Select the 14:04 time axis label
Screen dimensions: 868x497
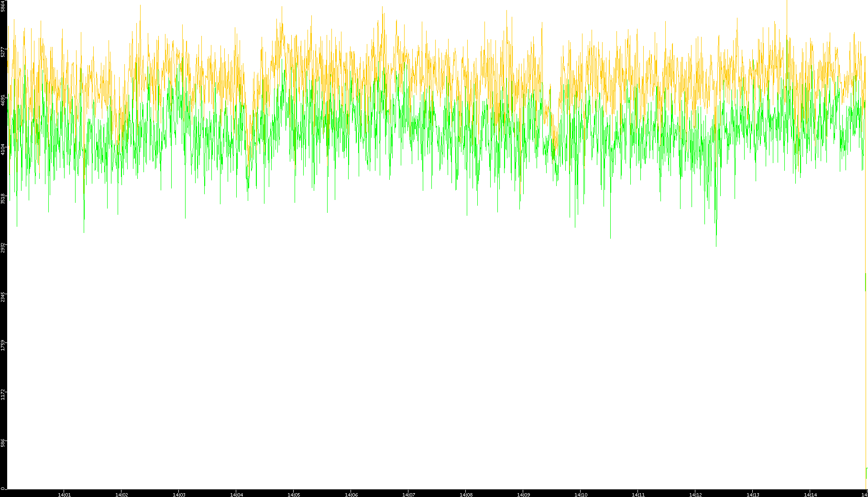(236, 495)
